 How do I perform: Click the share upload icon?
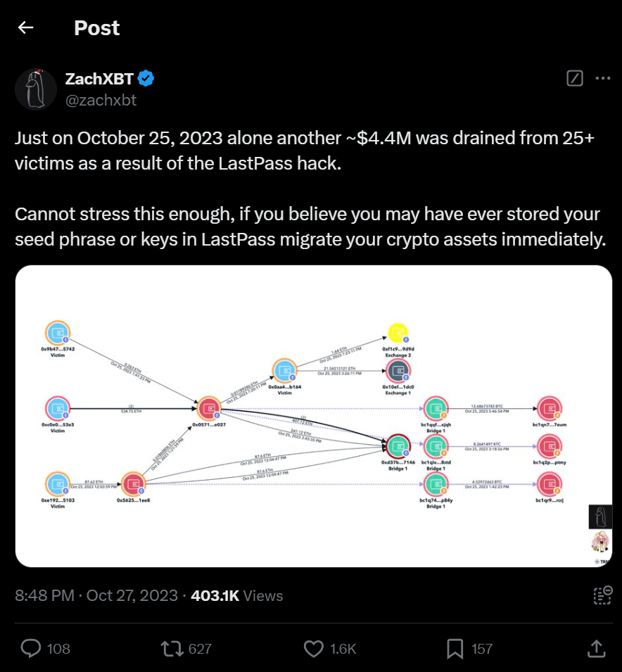tap(595, 648)
